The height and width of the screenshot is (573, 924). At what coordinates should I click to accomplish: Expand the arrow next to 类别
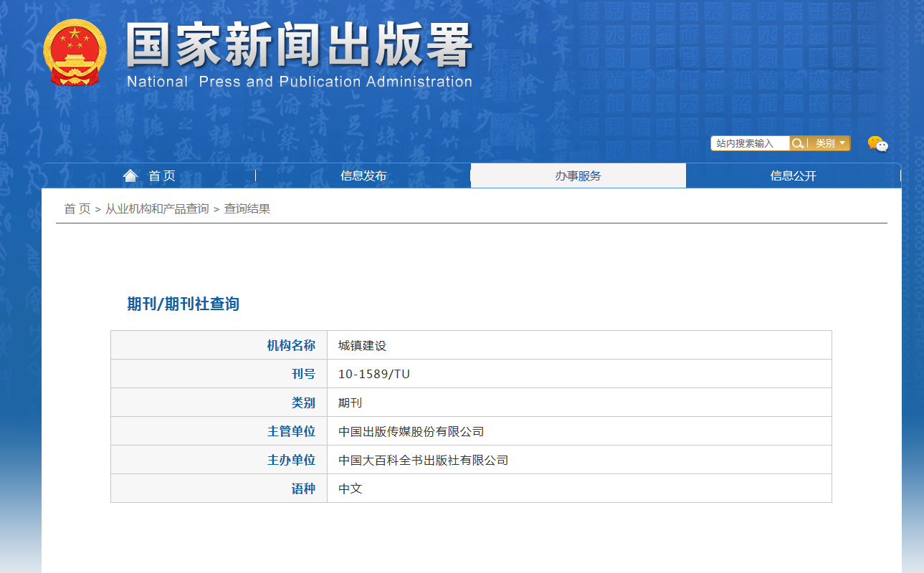tap(841, 143)
